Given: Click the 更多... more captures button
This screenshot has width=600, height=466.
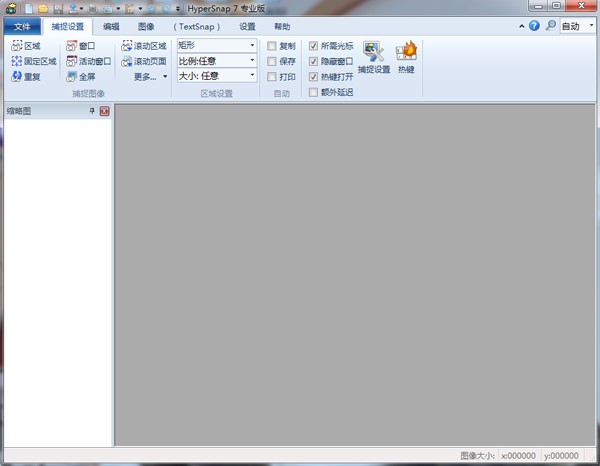Looking at the screenshot, I should click(x=150, y=76).
